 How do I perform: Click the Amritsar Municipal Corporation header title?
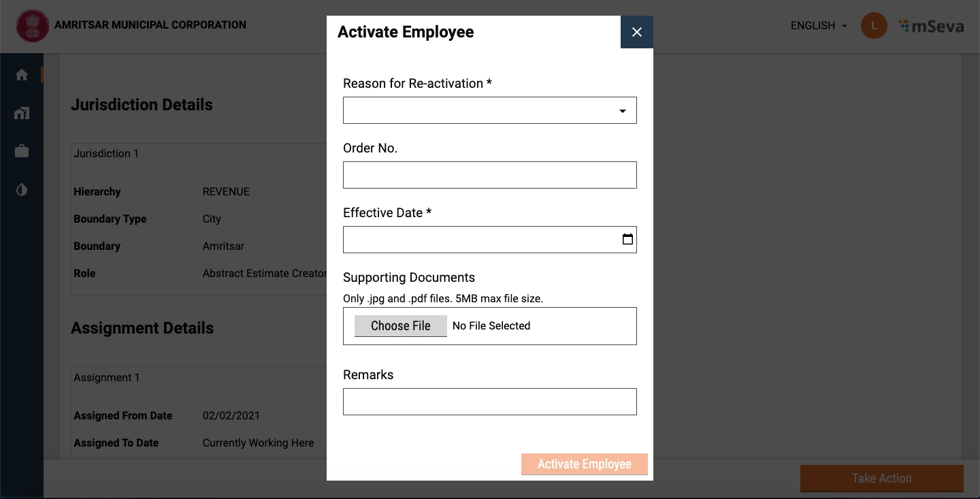150,25
